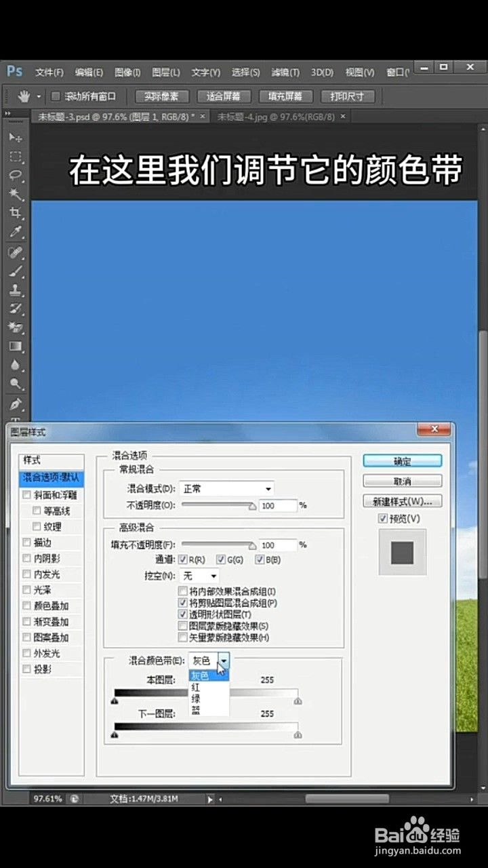Select the History Brush tool
Screen dimensions: 488x868
[15, 309]
